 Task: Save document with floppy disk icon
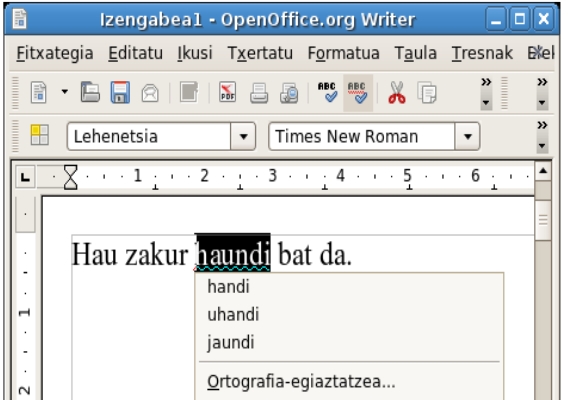[x=120, y=93]
